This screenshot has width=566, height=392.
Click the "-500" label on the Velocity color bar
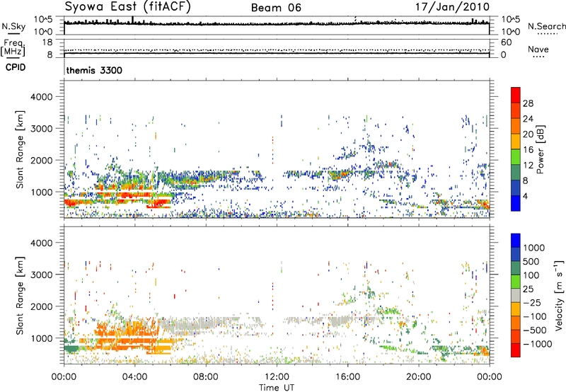click(x=535, y=330)
